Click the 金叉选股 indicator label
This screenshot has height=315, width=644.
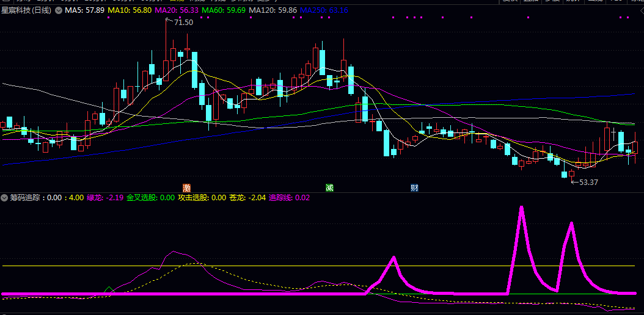click(150, 198)
